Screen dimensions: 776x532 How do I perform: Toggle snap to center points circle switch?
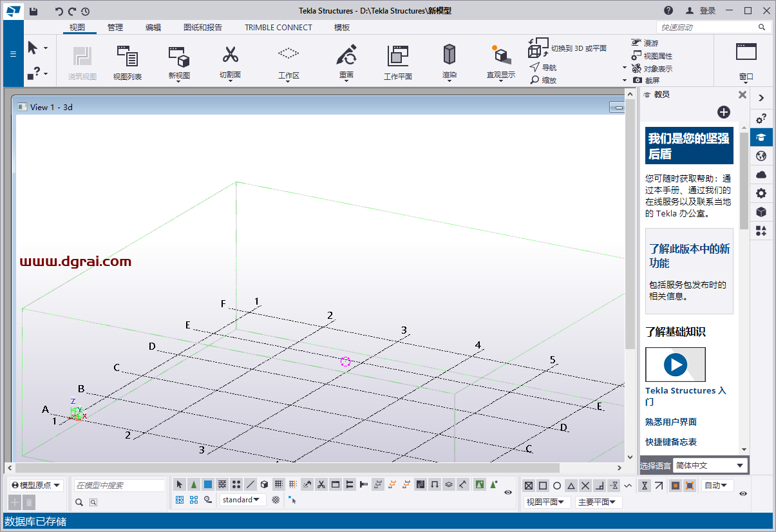pyautogui.click(x=557, y=486)
